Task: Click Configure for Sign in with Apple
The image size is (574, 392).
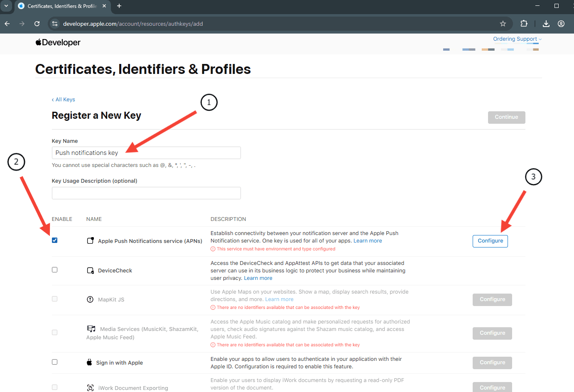Action: click(492, 363)
